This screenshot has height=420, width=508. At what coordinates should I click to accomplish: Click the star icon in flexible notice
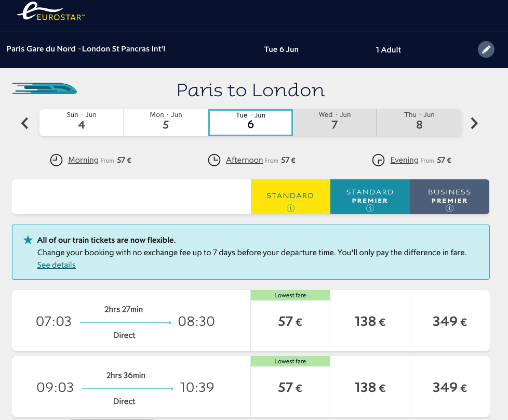pos(28,240)
